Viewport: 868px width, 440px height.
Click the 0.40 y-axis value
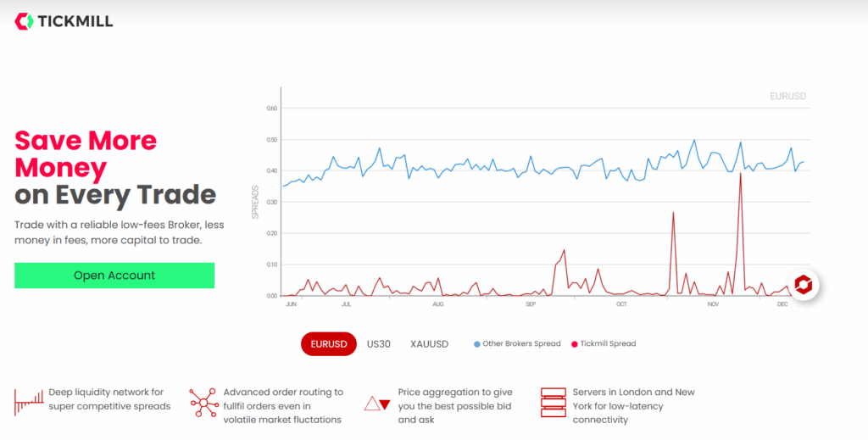click(272, 171)
